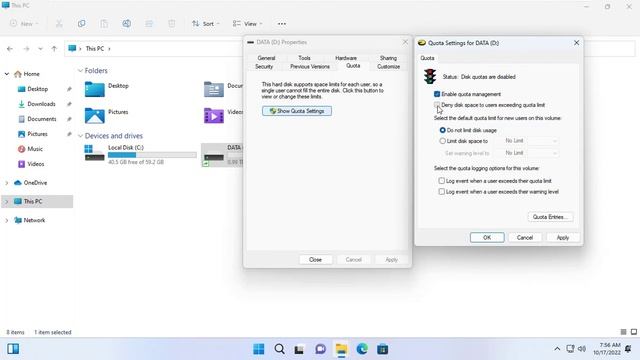Collapse the Home tree node
The image size is (640, 360).
click(x=7, y=74)
